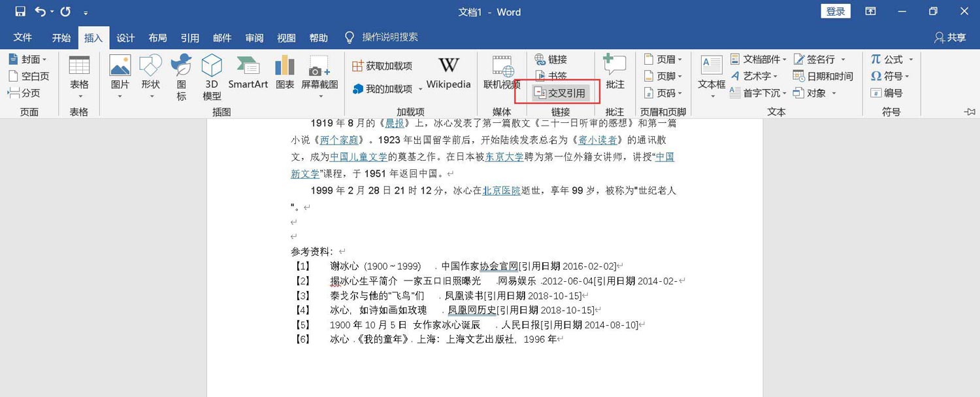Open 艺术字 WordArt dropdown
Image resolution: width=980 pixels, height=397 pixels.
(755, 76)
